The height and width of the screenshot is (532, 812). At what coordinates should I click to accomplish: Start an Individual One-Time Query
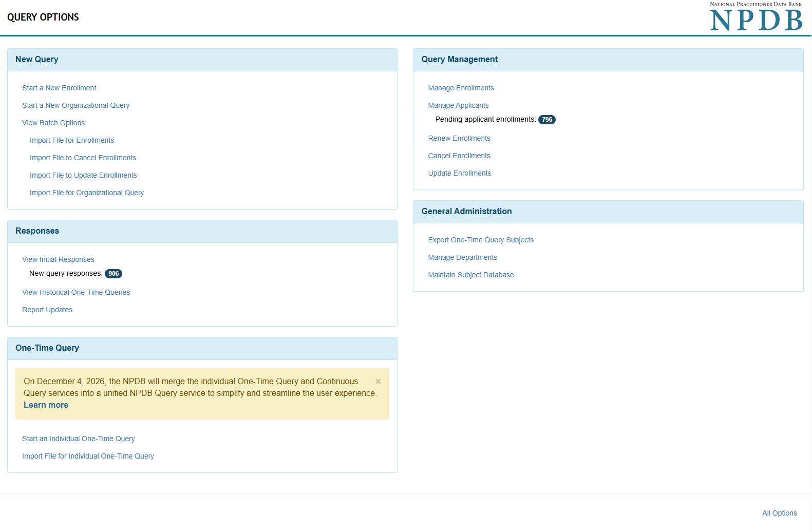coord(79,439)
